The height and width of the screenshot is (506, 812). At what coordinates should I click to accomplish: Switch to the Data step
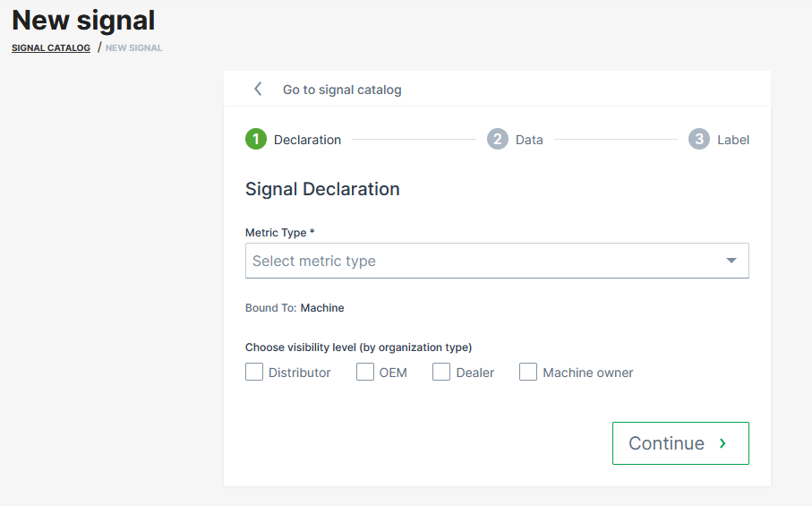point(529,140)
